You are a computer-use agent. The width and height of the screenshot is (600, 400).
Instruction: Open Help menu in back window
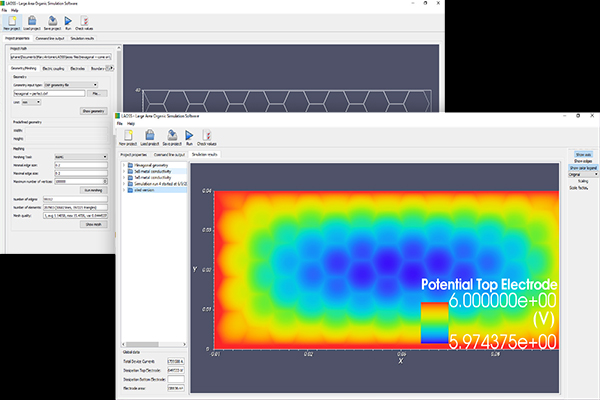click(15, 10)
